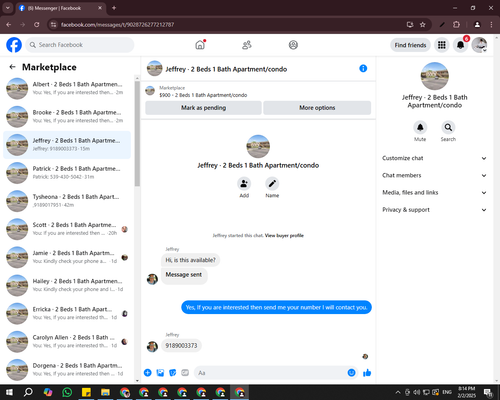Expand Customize chat section
Screen dimensions: 500x400
434,158
